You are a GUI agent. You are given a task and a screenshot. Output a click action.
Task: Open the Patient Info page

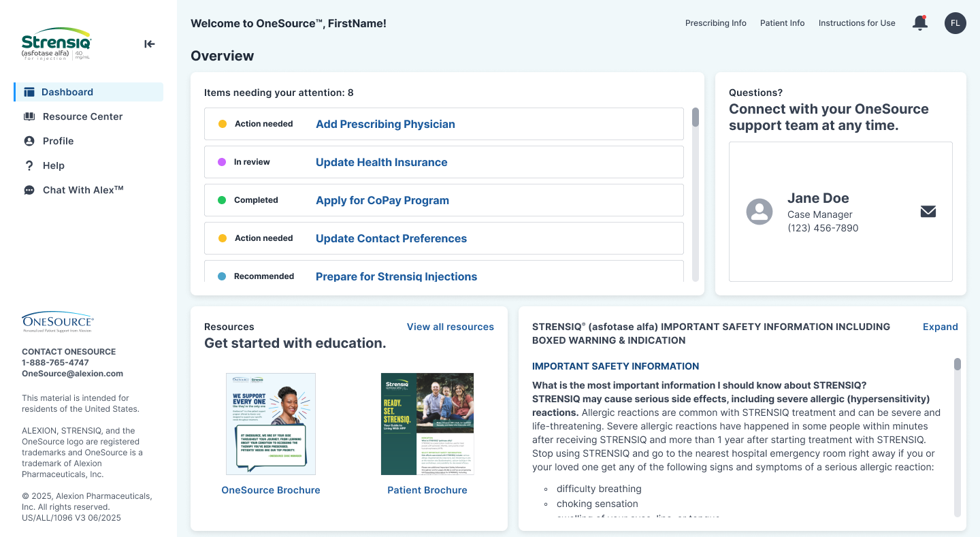782,22
